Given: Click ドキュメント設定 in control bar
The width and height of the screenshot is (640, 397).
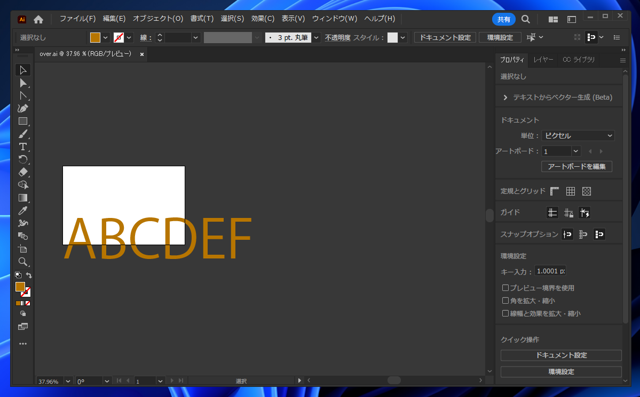Looking at the screenshot, I should point(445,38).
